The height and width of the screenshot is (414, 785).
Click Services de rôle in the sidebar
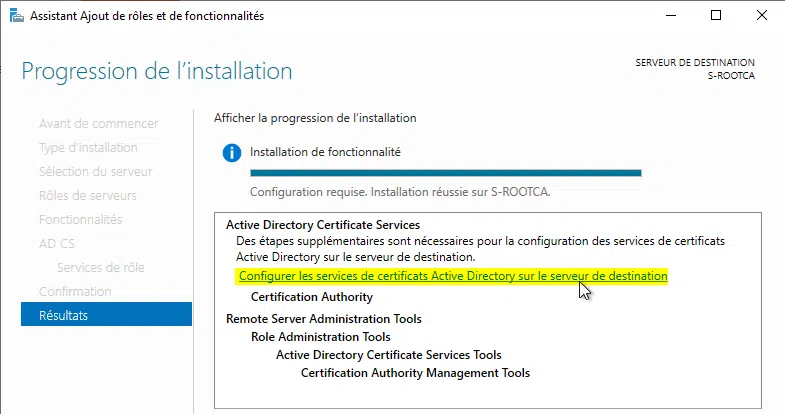point(101,267)
